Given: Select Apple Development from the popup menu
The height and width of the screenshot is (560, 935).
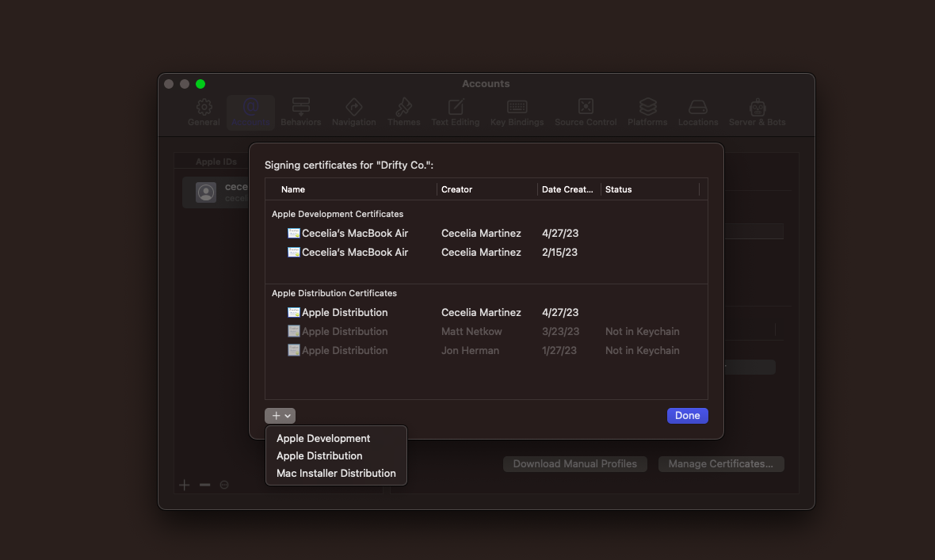Looking at the screenshot, I should tap(336, 438).
